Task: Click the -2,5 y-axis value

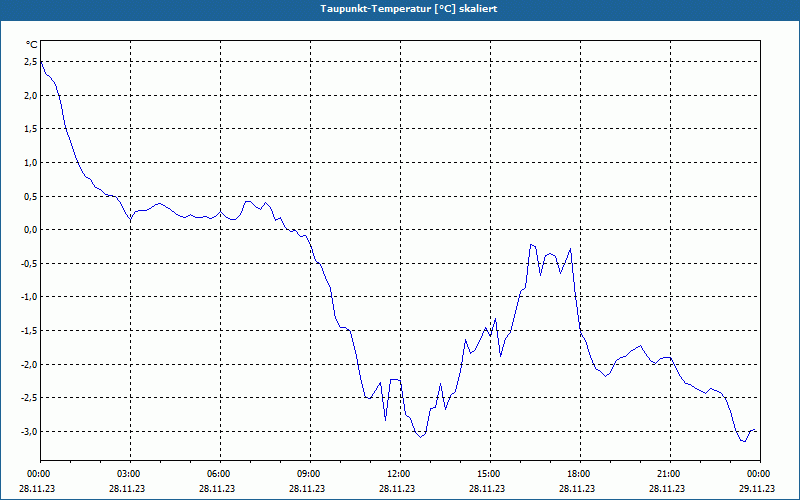Action: 29,398
